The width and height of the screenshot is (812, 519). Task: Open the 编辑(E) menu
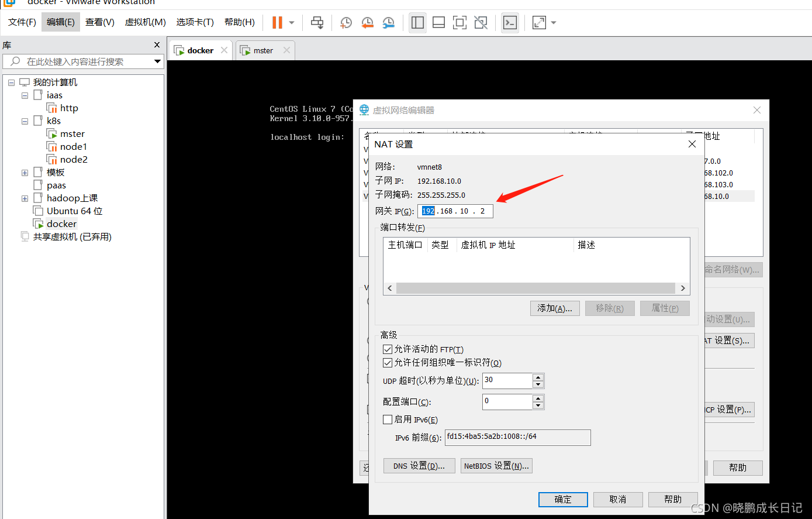pyautogui.click(x=61, y=22)
